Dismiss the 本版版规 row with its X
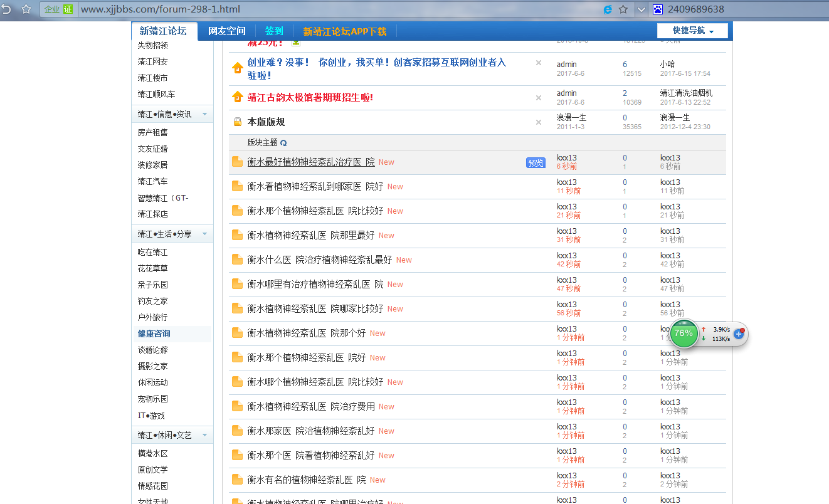This screenshot has width=829, height=504. click(x=538, y=122)
